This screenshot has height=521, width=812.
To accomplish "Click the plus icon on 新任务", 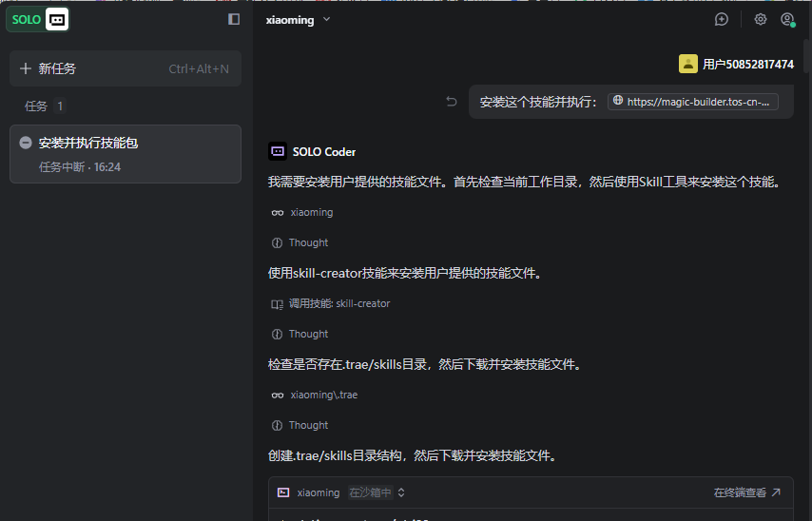I will point(26,68).
